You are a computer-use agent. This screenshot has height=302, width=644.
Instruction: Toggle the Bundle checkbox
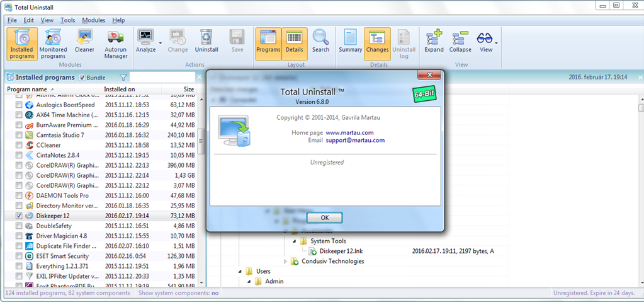coord(82,78)
